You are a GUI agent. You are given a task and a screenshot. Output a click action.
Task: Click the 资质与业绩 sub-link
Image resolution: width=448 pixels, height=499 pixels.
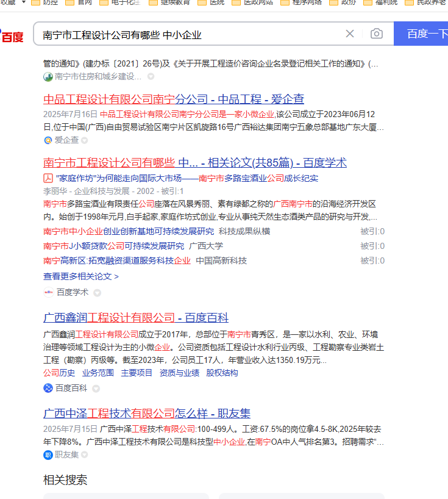point(179,373)
